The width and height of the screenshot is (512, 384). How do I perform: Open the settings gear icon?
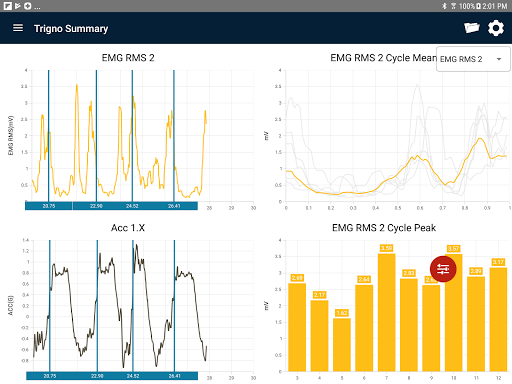click(496, 28)
